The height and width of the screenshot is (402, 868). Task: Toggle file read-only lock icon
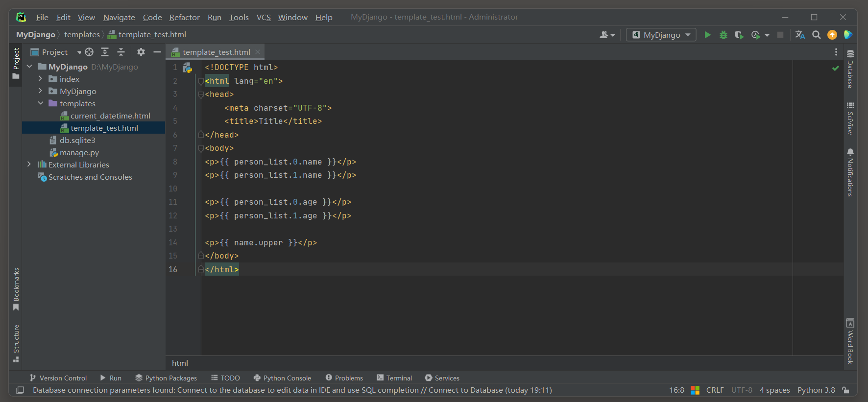click(x=846, y=390)
